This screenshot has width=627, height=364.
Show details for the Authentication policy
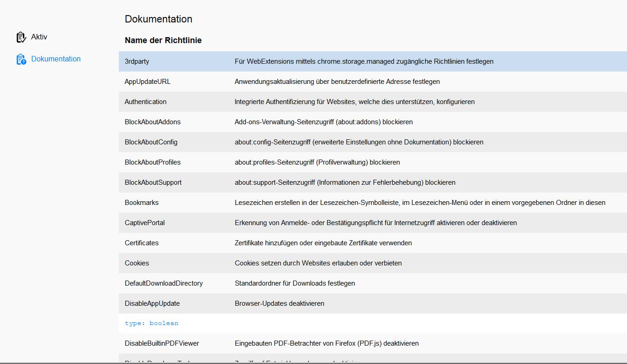click(x=145, y=102)
